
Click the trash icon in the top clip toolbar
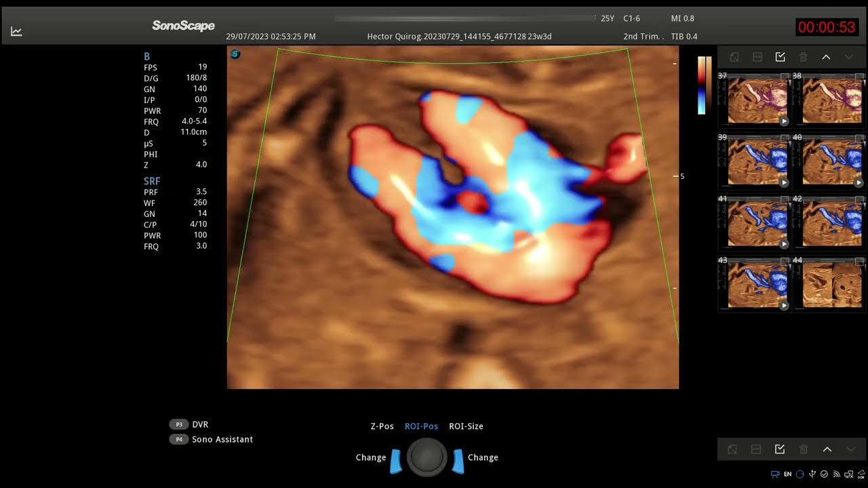coord(804,58)
